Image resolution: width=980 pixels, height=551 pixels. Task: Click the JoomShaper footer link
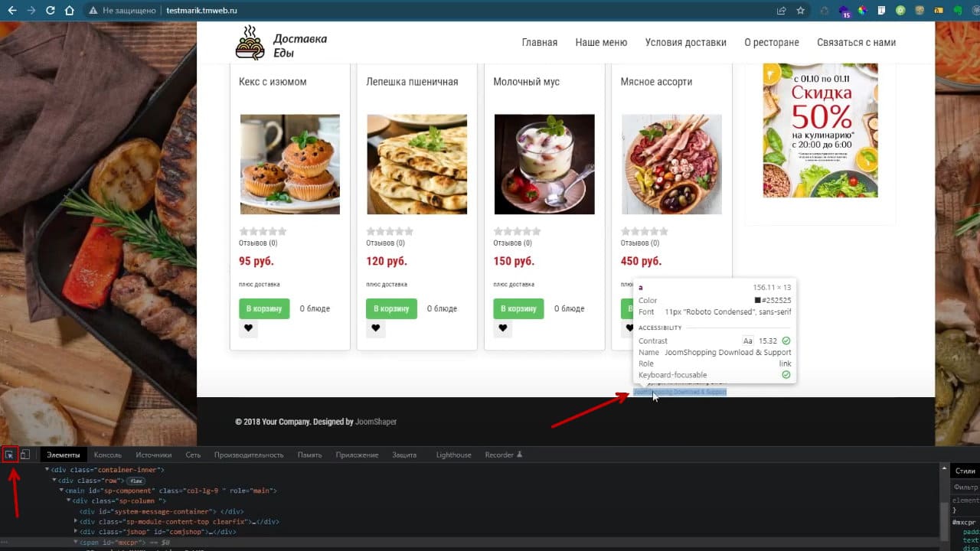[x=376, y=422]
